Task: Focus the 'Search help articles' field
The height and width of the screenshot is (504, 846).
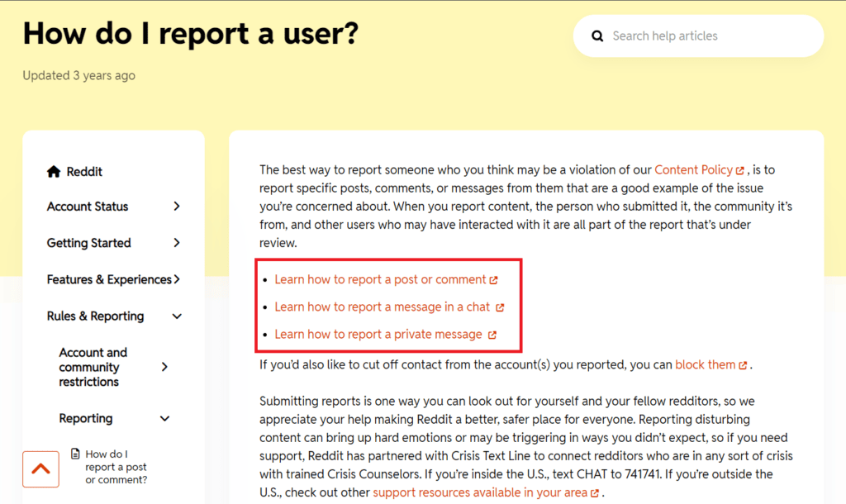Action: pos(698,36)
